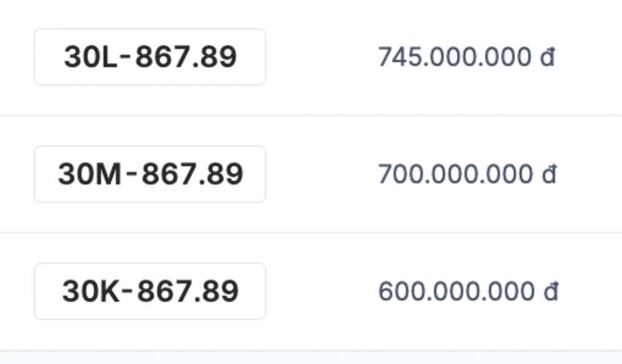622x364 pixels.
Task: Click the 867.89 digits on the 30M plate
Action: click(x=193, y=174)
